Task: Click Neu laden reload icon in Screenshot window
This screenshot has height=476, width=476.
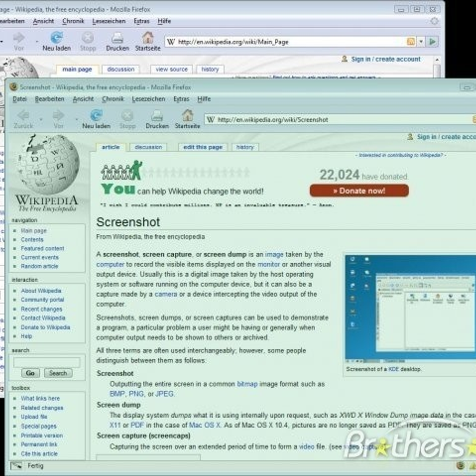Action: pyautogui.click(x=96, y=115)
